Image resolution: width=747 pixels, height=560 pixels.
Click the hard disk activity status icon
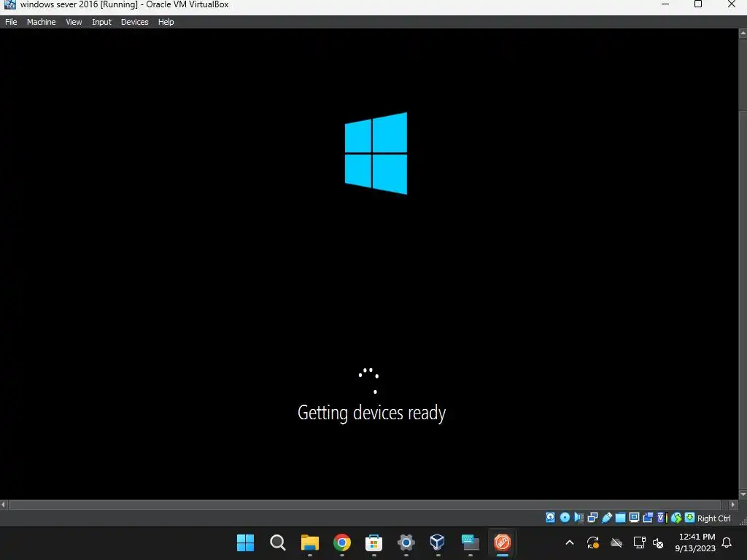[x=550, y=518]
